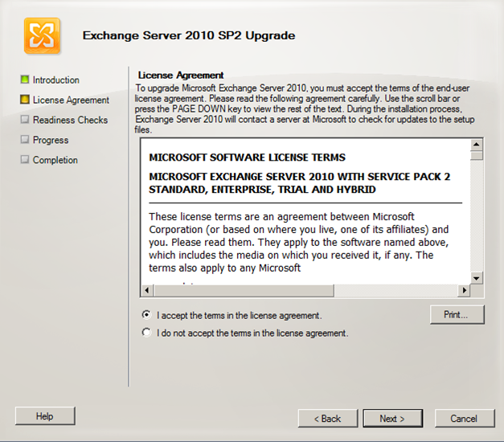Screen dimensions: 504x442
Task: Click the horizontal scroll right arrow
Action: click(x=464, y=290)
